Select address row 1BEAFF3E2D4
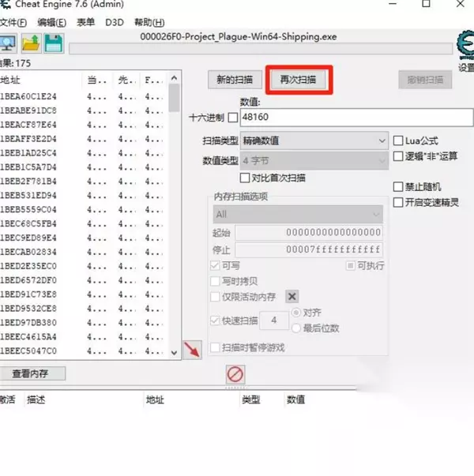 point(83,139)
